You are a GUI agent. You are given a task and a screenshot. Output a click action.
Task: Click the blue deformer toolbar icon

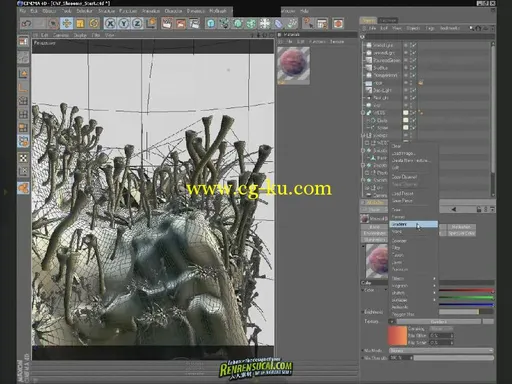tap(278, 24)
